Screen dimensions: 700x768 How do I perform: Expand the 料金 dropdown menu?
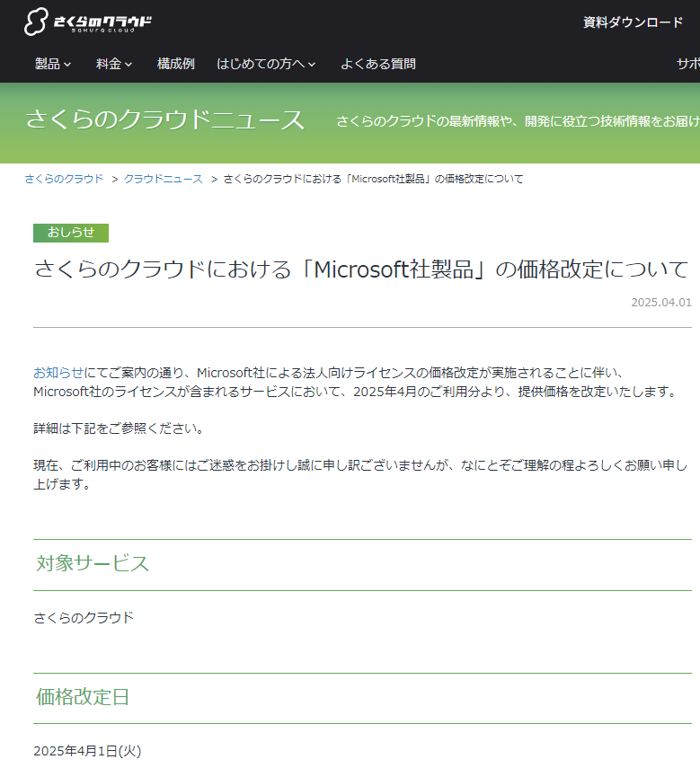tap(114, 64)
